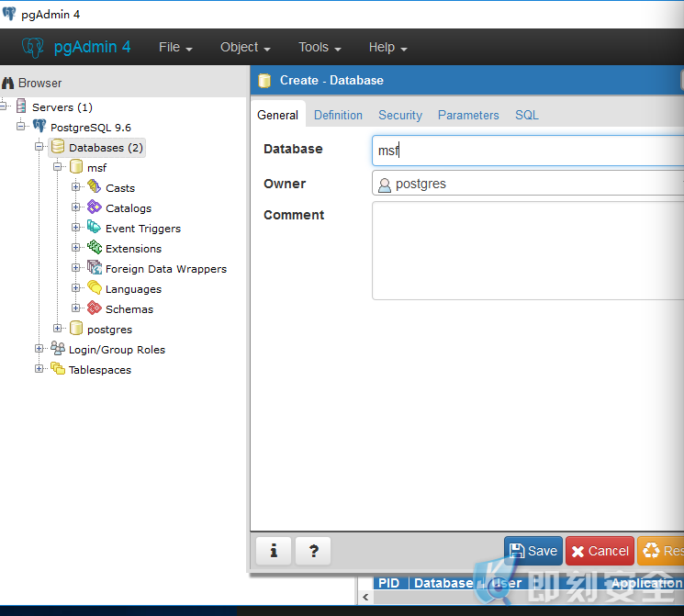
Task: Select the Login/Group Roles label
Action: (x=117, y=350)
